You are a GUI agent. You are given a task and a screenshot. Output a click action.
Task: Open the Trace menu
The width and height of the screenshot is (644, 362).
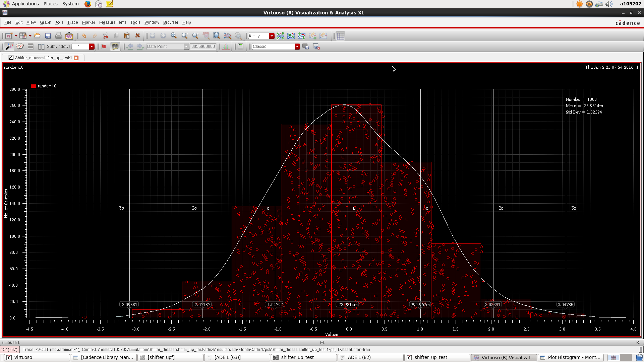[x=72, y=22]
